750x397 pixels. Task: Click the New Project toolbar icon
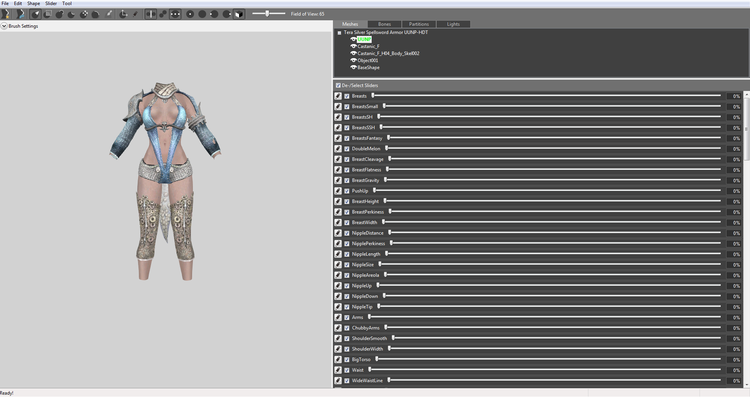(x=6, y=14)
